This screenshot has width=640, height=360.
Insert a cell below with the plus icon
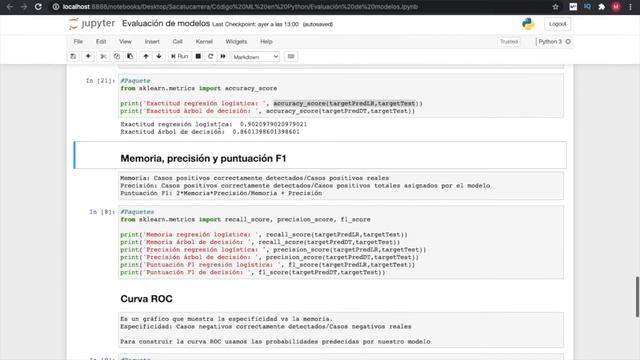coord(88,56)
